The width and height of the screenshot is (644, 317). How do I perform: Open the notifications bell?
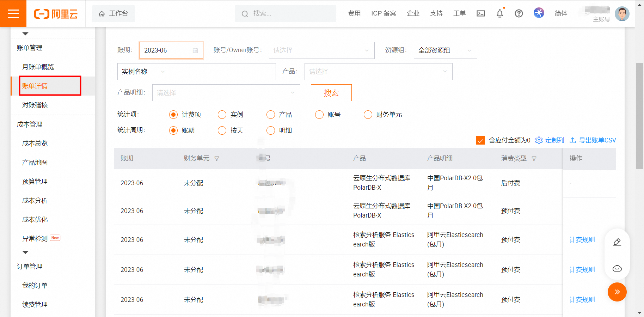(x=499, y=13)
